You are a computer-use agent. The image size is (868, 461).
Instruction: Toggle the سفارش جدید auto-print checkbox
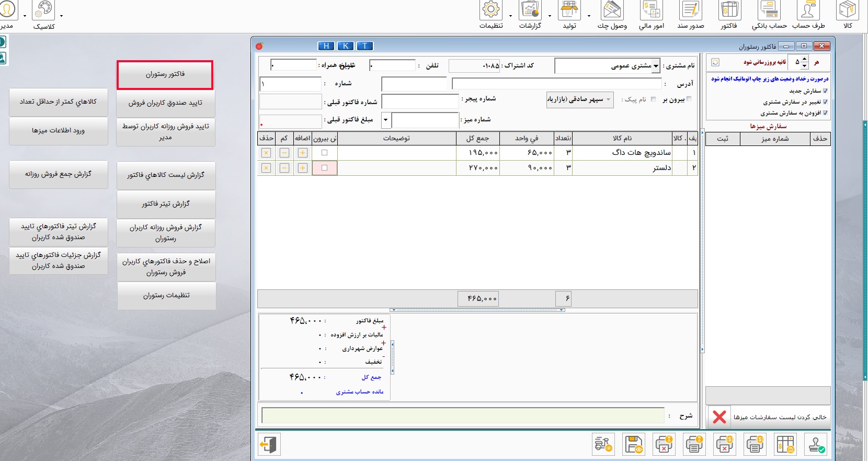[x=825, y=91]
